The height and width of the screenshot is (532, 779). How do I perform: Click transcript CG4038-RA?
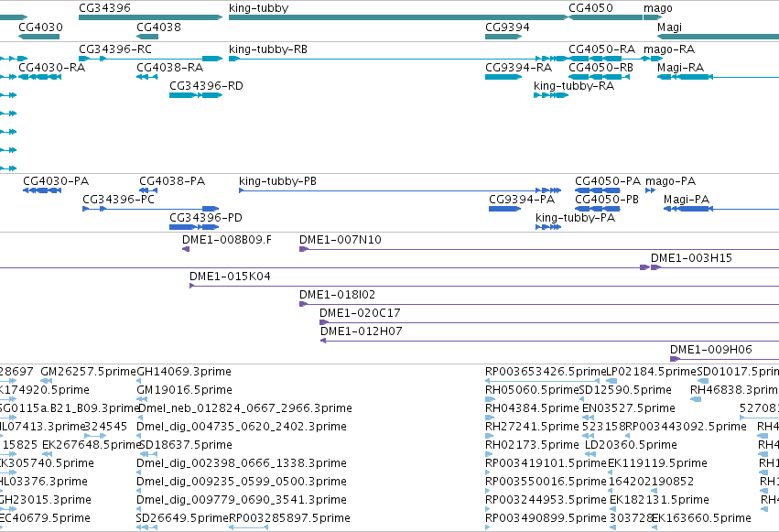tap(147, 77)
